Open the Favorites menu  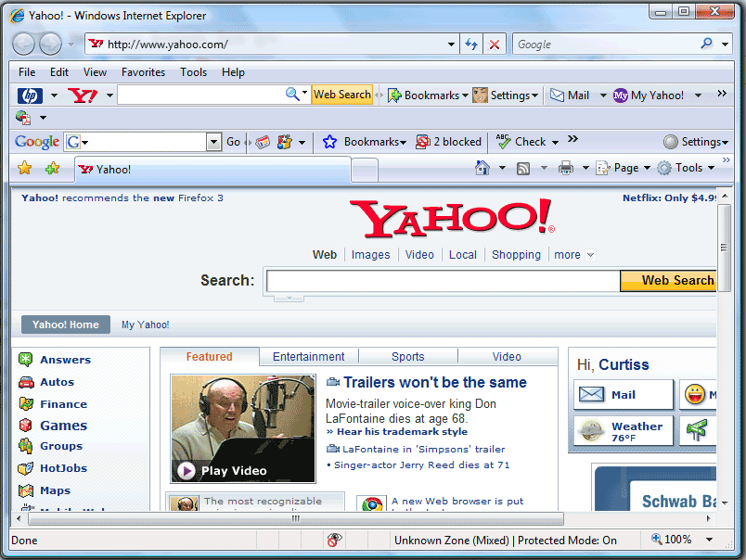[x=143, y=72]
